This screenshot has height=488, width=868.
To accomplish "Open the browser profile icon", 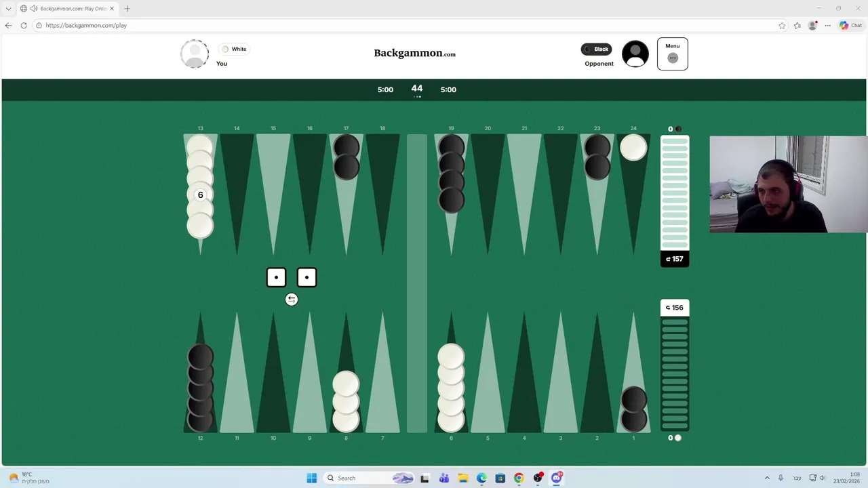I will point(812,25).
